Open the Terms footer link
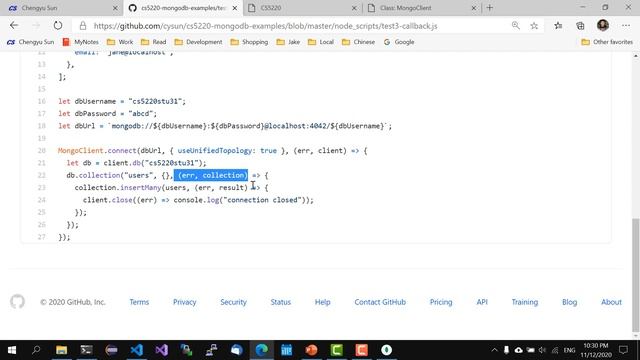640x360 pixels. pyautogui.click(x=139, y=302)
